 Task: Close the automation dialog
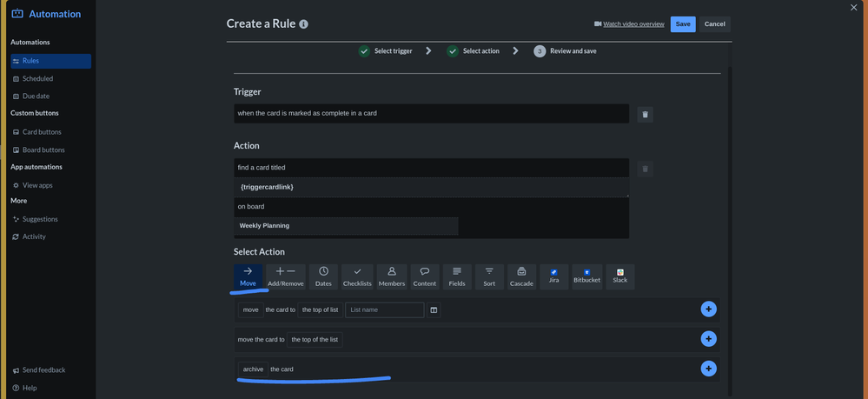[x=853, y=7]
